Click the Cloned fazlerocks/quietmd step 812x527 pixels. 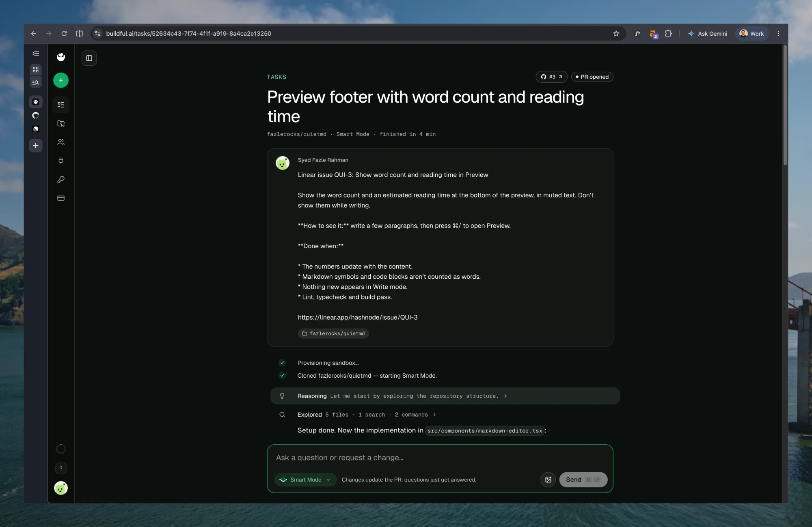coord(367,376)
